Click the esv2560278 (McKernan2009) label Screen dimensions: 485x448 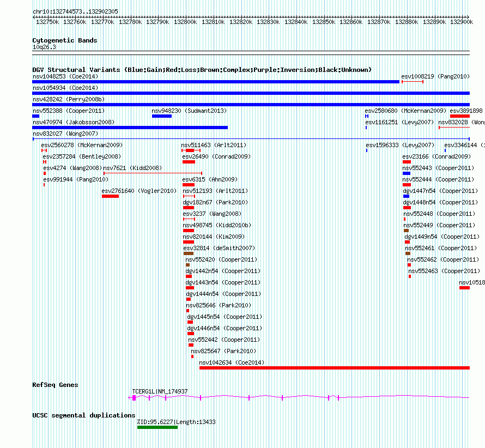point(82,145)
